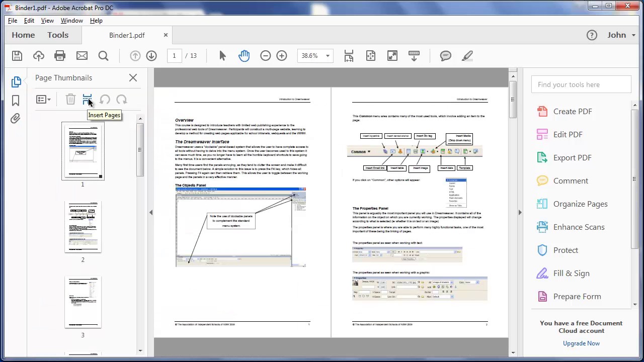Click the Find your tools search field
Image resolution: width=644 pixels, height=362 pixels.
click(581, 84)
